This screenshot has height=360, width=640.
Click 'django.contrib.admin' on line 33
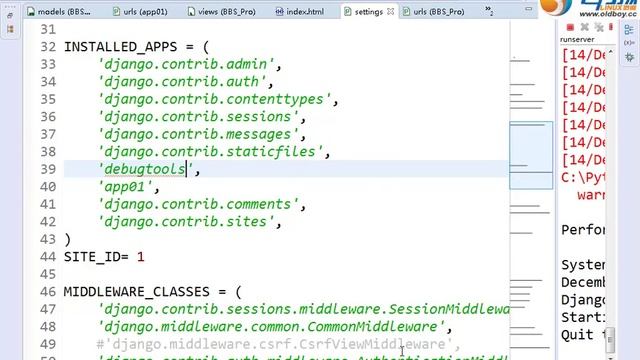[186, 64]
